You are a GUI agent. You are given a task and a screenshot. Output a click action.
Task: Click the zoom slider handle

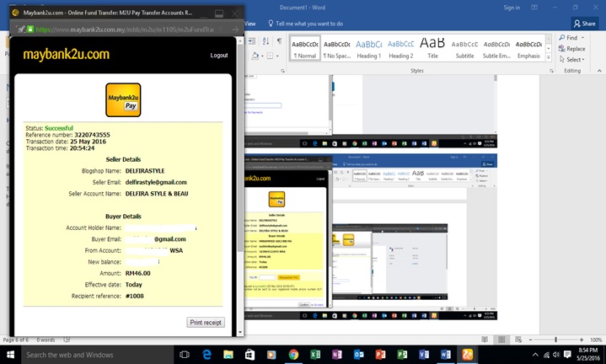pos(555,340)
